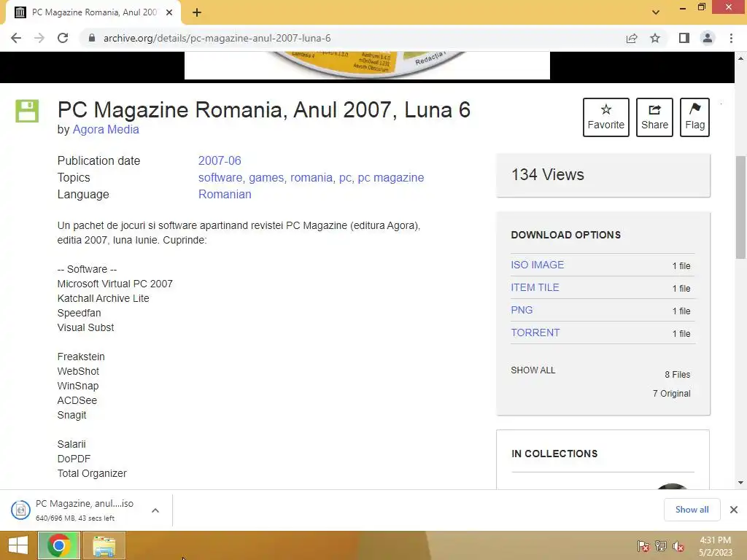Download the PNG option

pyautogui.click(x=522, y=310)
